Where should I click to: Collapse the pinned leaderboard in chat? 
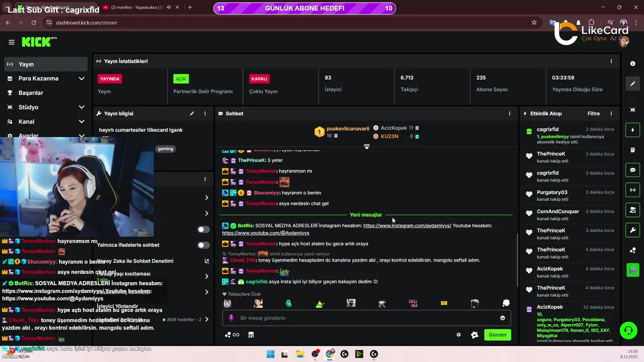click(x=367, y=146)
